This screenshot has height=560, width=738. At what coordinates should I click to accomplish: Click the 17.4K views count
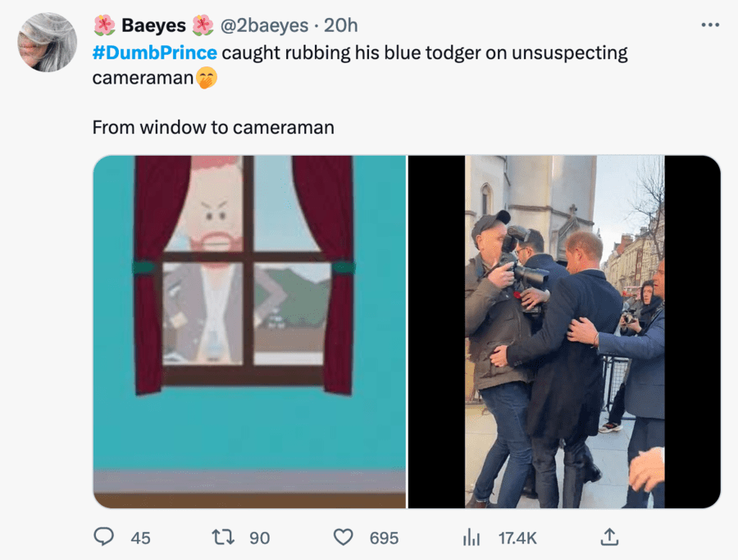(517, 538)
